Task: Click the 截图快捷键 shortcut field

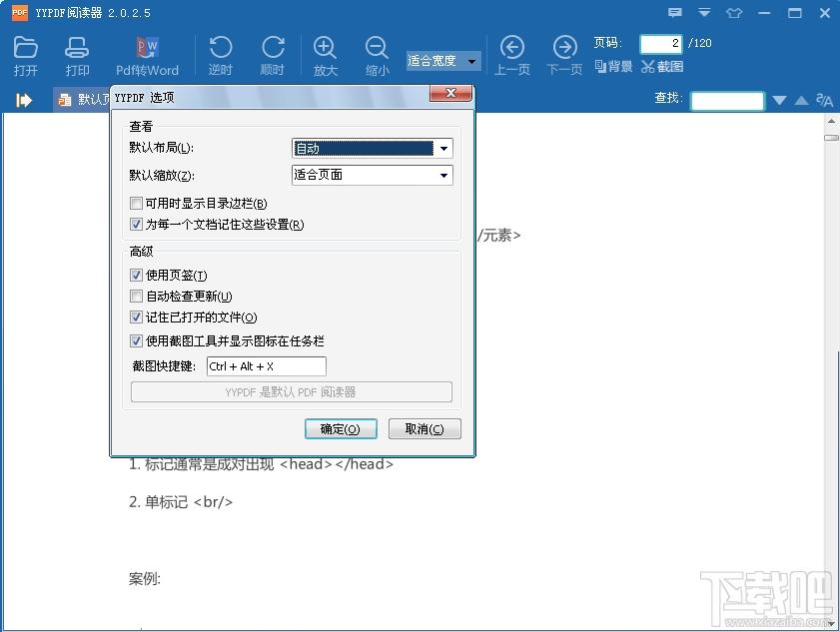Action: (x=267, y=366)
